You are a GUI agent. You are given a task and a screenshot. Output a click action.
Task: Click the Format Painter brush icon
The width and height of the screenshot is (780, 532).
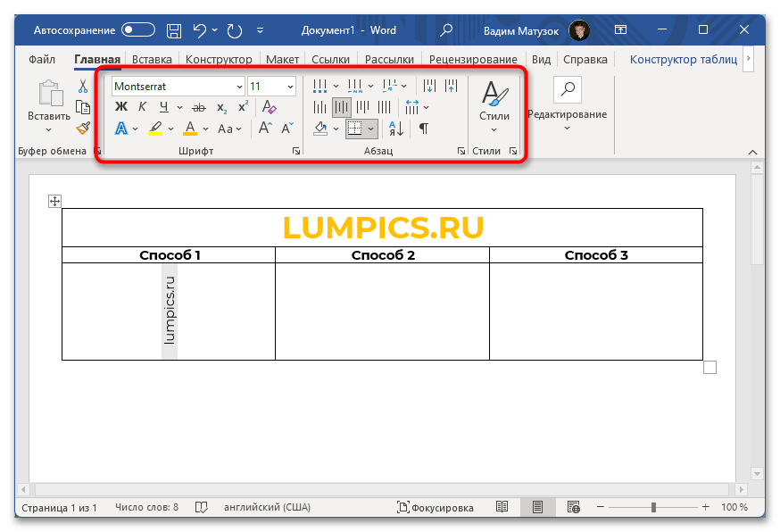pyautogui.click(x=83, y=129)
